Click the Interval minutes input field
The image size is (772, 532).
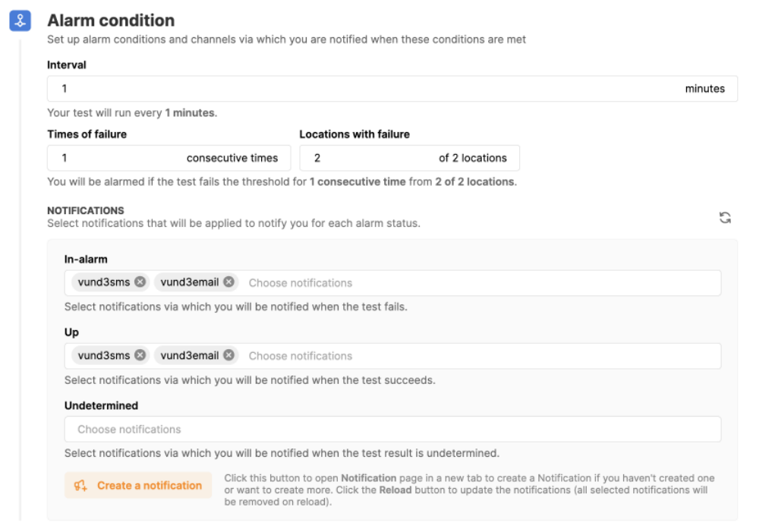[364, 89]
